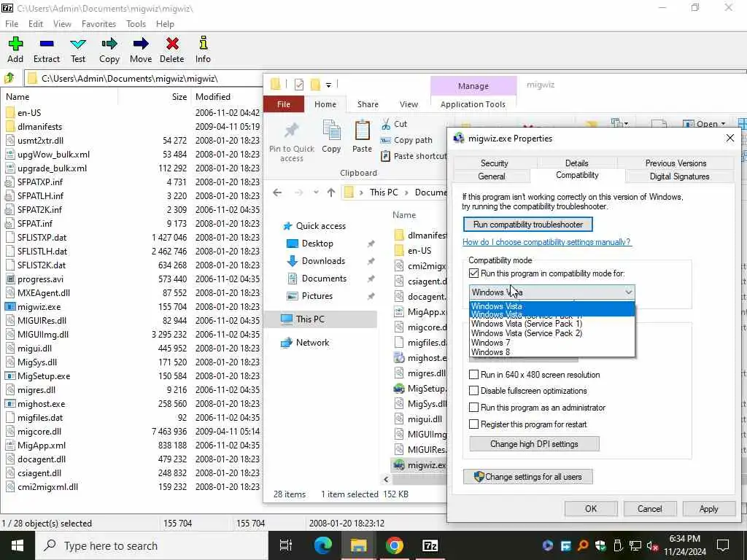Click Change settings for all users
The image size is (747, 560).
pyautogui.click(x=528, y=477)
